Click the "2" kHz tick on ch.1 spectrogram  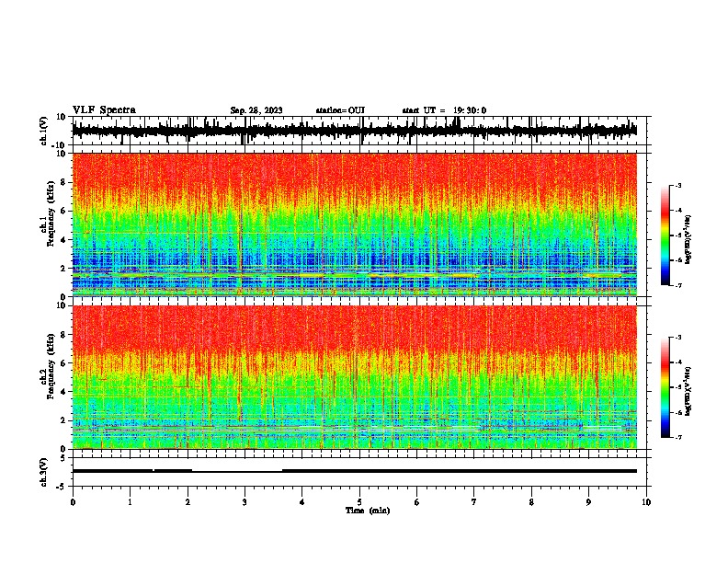click(x=63, y=268)
